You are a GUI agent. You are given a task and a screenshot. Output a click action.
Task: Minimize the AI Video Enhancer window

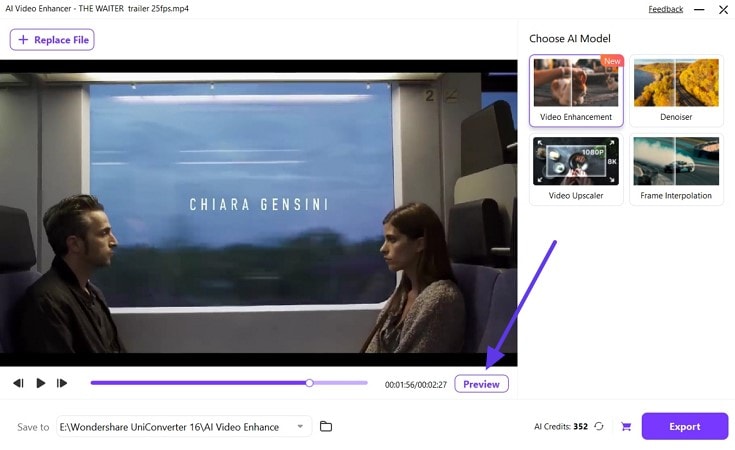pyautogui.click(x=699, y=9)
